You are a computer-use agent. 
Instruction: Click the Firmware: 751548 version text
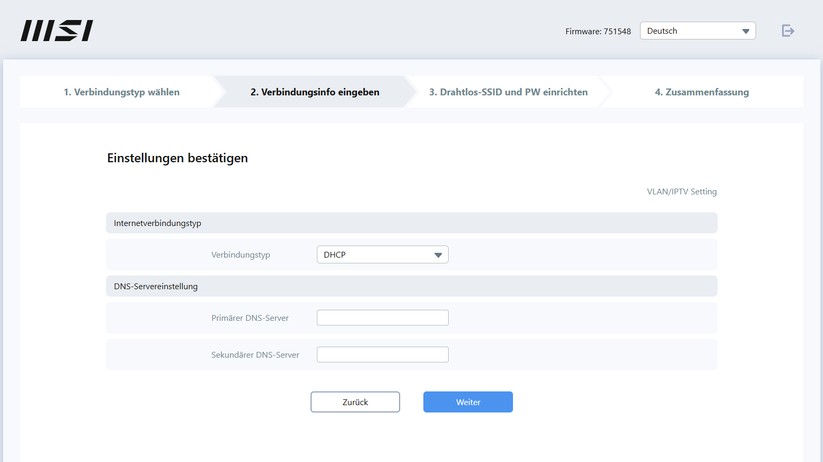point(597,32)
